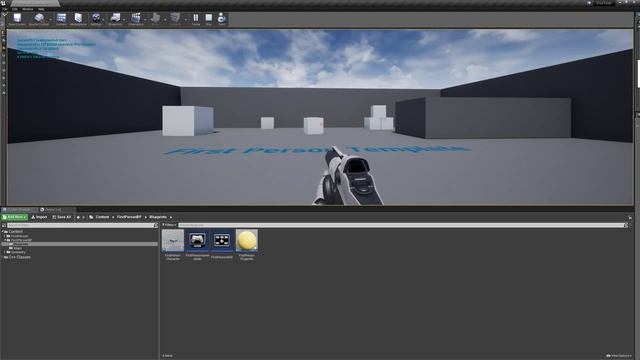This screenshot has width=640, height=360.
Task: Open arrow menu after Blueprints breadcrumb
Action: point(171,217)
